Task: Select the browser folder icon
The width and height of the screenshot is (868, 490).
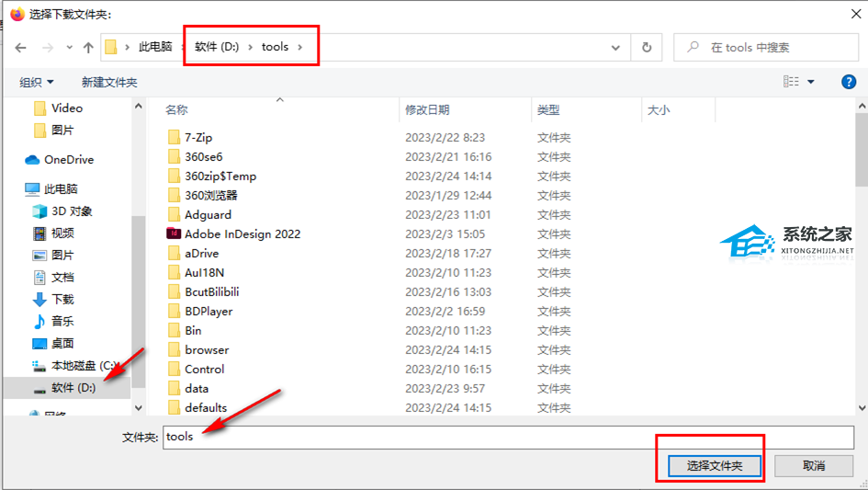Action: [174, 349]
